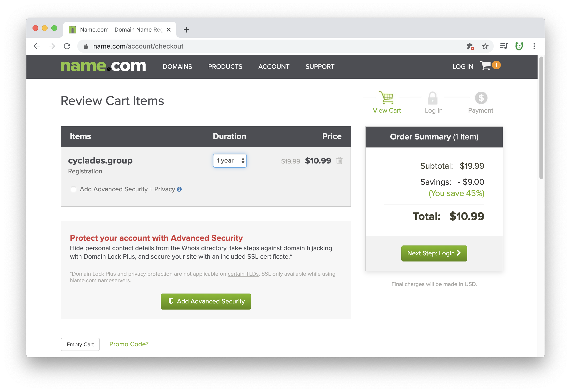The width and height of the screenshot is (571, 392).
Task: Open the Chrome three-dot menu
Action: tap(534, 46)
